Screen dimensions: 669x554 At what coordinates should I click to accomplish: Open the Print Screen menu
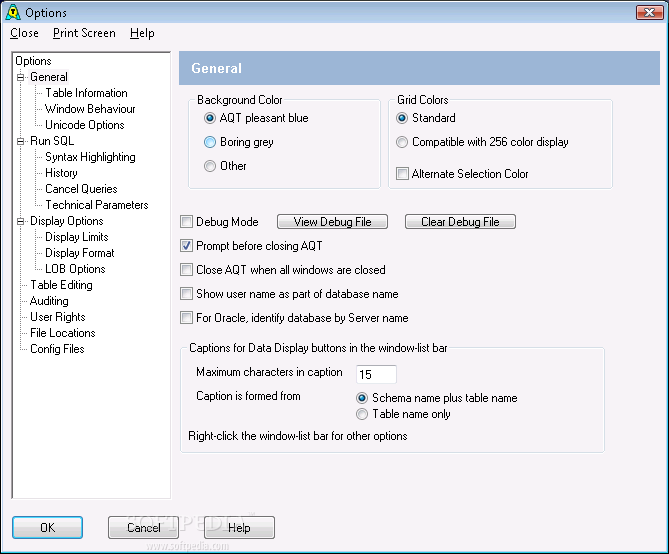[84, 33]
